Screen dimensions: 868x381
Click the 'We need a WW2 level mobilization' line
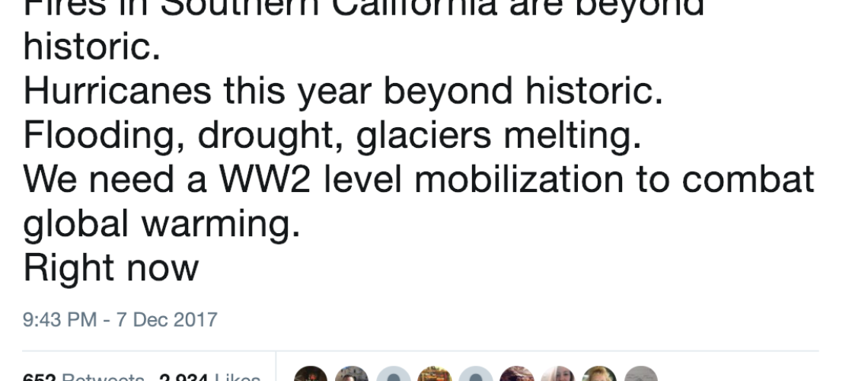(419, 179)
